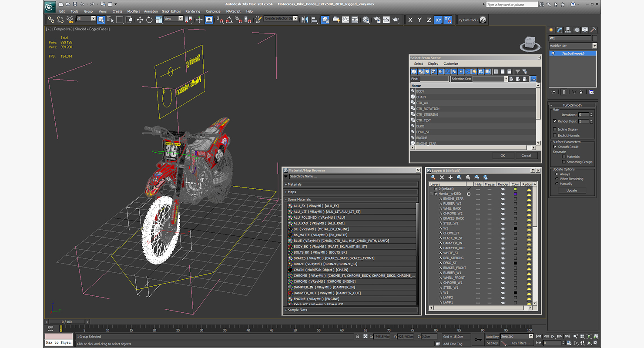Add selected objects to layer plus icon
The height and width of the screenshot is (348, 644).
[x=450, y=177]
